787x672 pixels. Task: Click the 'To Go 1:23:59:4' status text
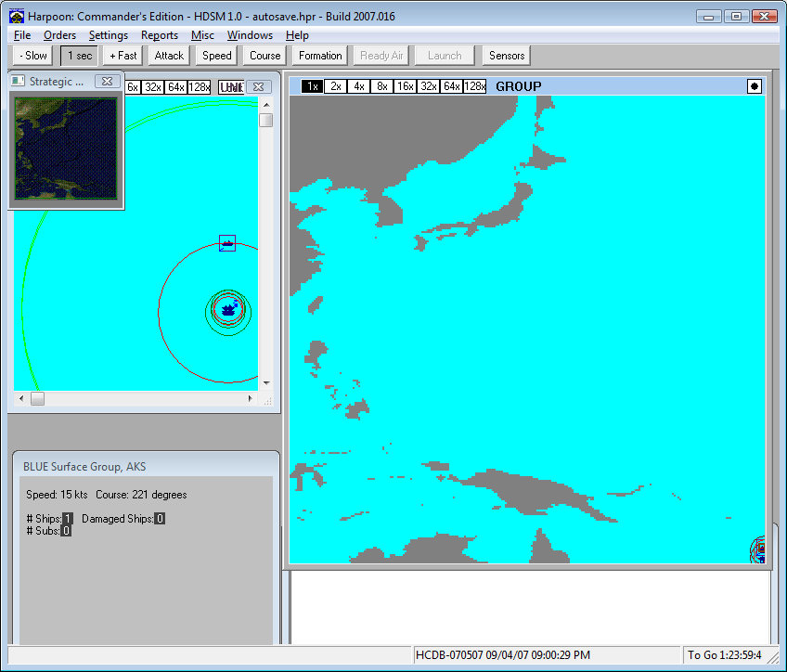(724, 655)
